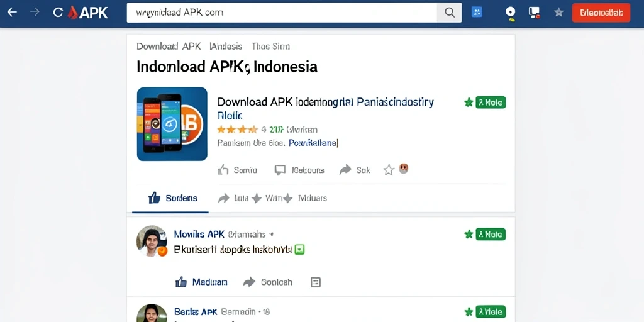This screenshot has height=322, width=644.
Task: Open the blue grid apps icon
Action: pos(477,13)
